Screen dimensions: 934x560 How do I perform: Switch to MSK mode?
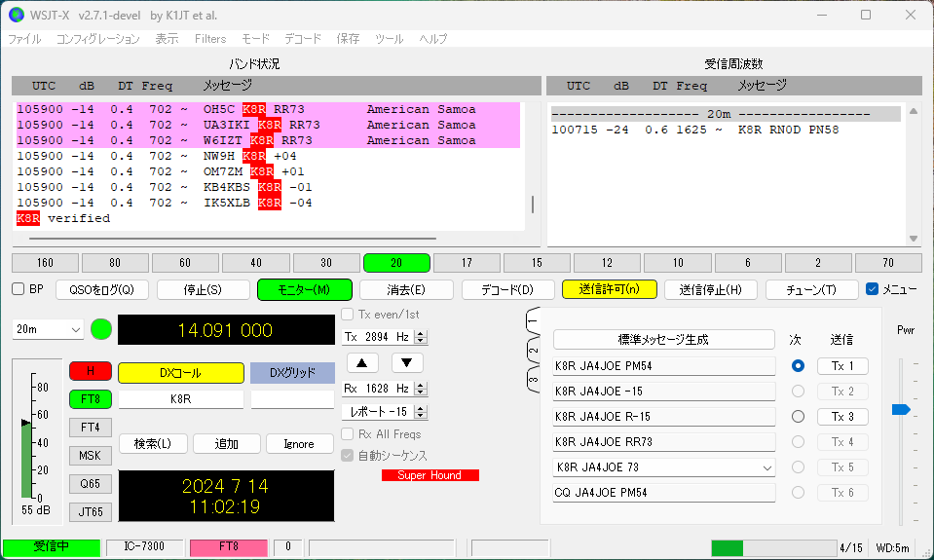91,456
